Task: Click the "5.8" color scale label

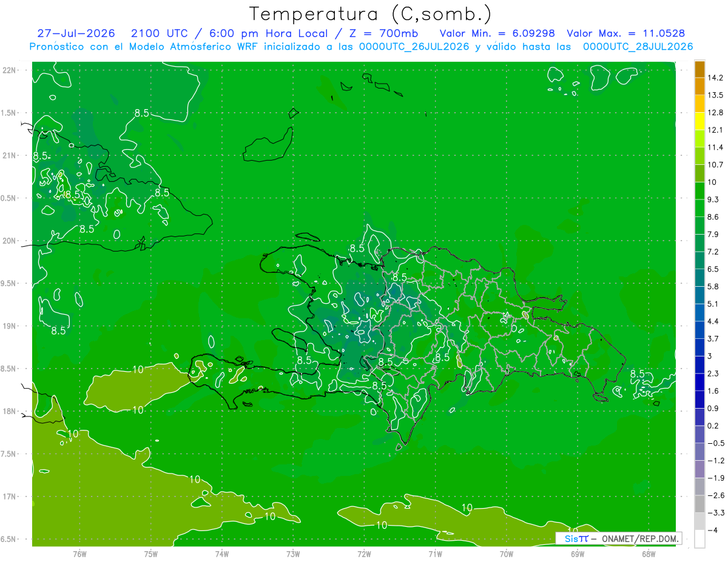Action: pyautogui.click(x=714, y=286)
